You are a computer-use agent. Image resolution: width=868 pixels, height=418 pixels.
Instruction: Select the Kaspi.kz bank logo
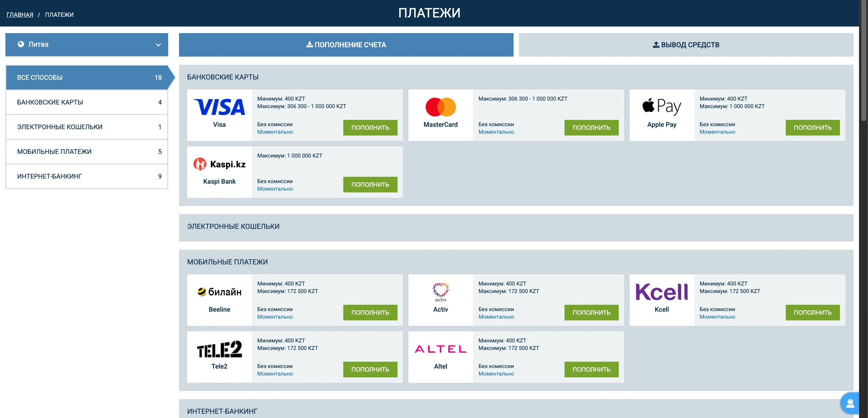click(219, 164)
